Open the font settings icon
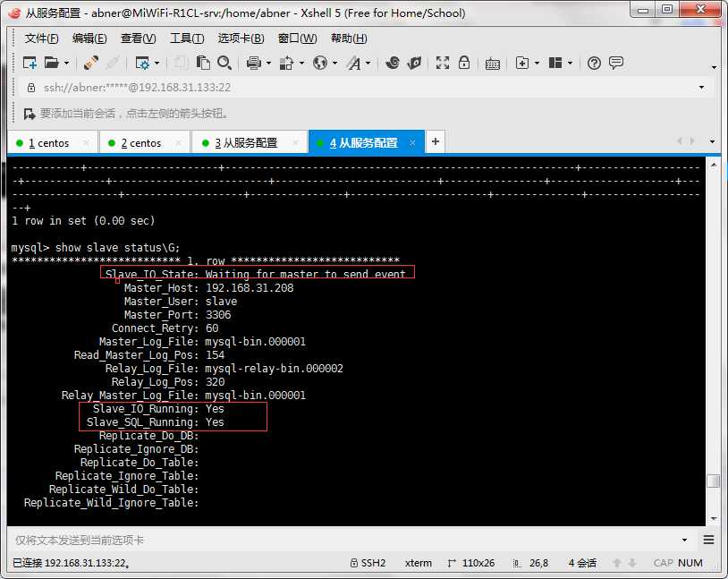This screenshot has width=728, height=579. pos(354,63)
